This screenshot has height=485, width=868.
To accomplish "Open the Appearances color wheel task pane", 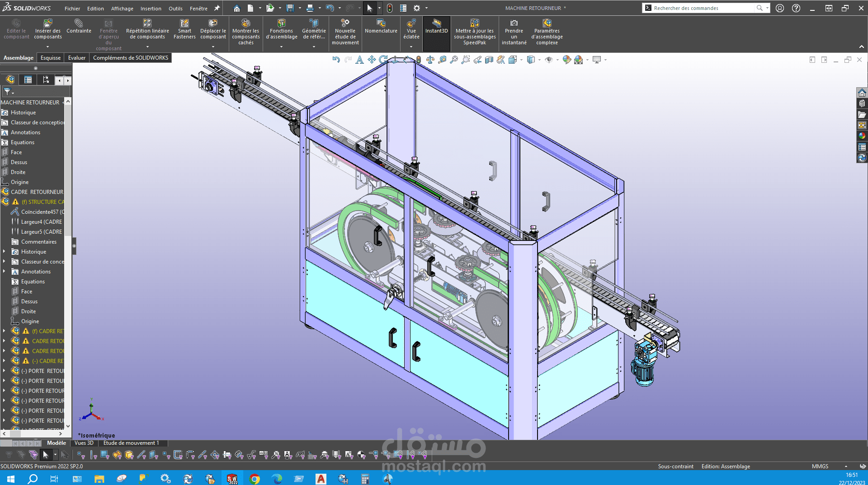I will point(862,136).
